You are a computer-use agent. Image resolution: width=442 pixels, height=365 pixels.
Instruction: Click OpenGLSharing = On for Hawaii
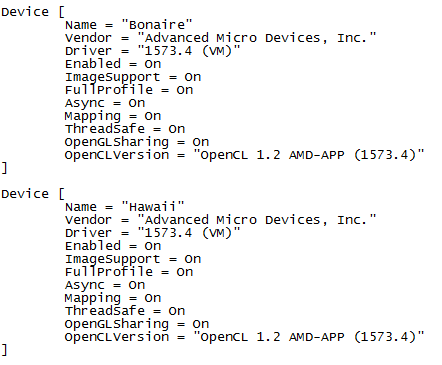(x=137, y=324)
